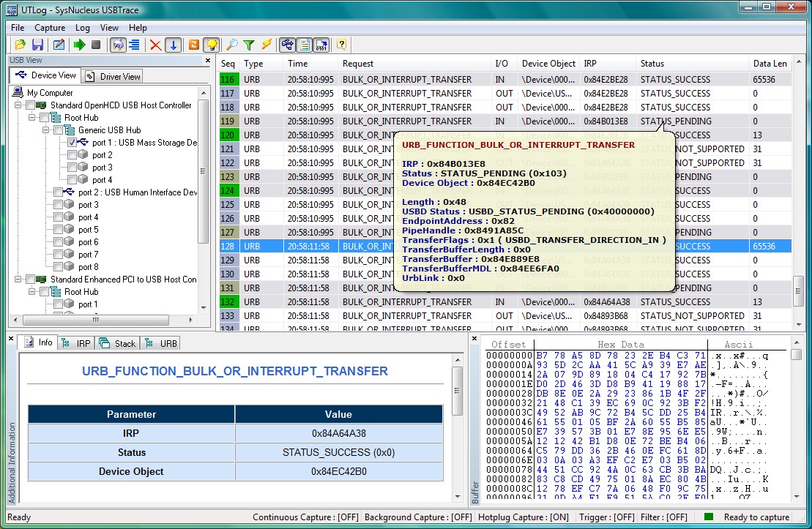The image size is (812, 529).
Task: Click the Data Len column header
Action: [x=770, y=64]
